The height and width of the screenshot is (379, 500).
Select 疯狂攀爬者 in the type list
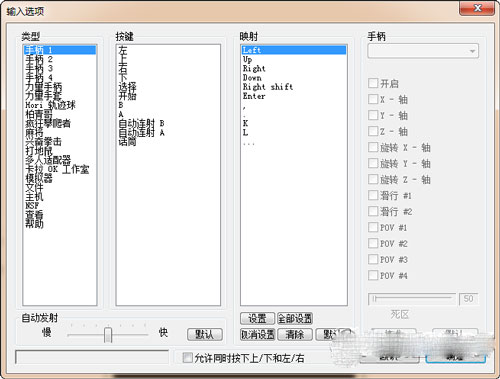click(x=60, y=123)
